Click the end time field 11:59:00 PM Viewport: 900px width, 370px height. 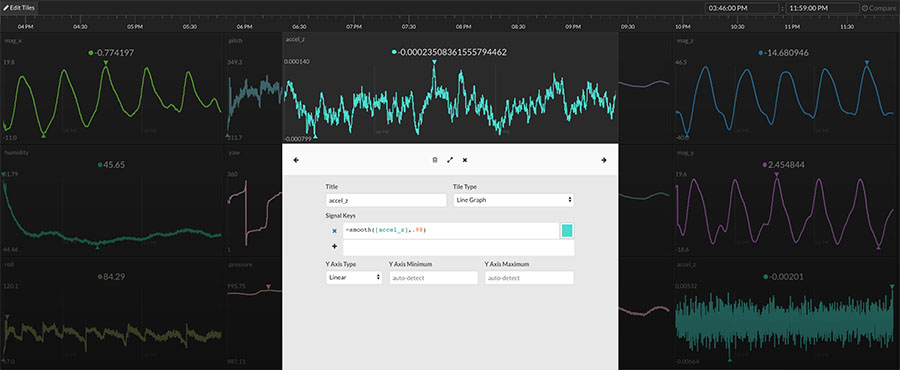[x=822, y=8]
